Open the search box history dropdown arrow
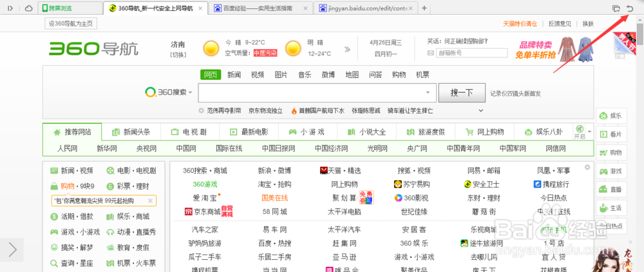 click(x=428, y=93)
